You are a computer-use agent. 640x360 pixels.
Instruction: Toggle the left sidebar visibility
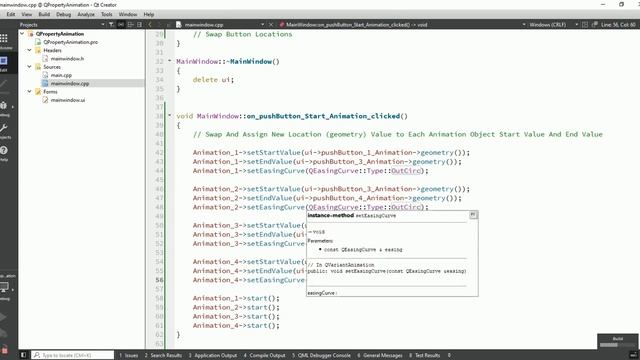[x=23, y=355]
